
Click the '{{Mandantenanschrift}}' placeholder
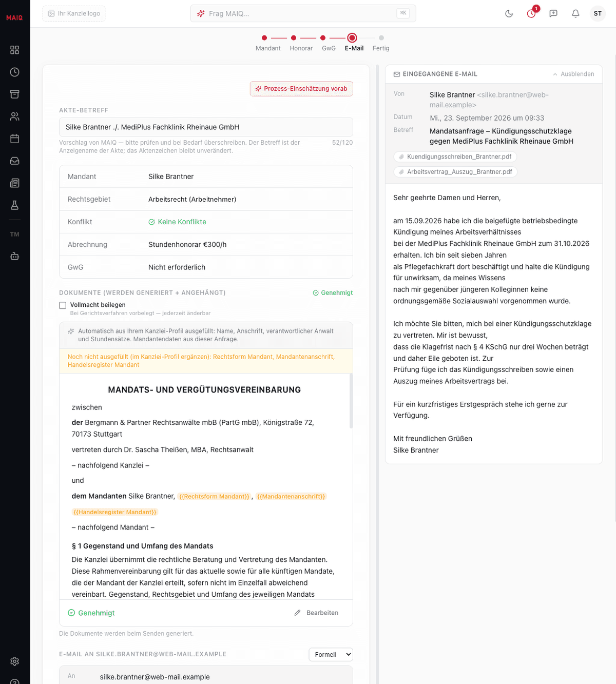coord(291,497)
